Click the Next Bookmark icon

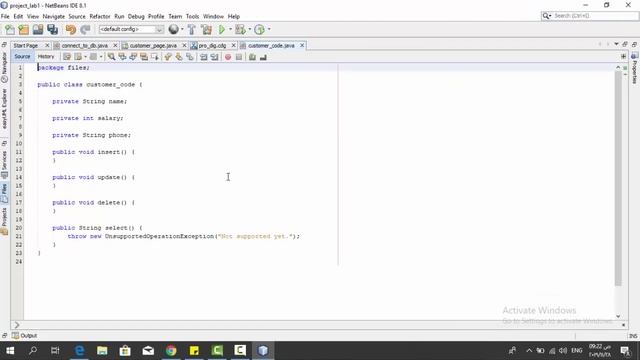pos(179,57)
